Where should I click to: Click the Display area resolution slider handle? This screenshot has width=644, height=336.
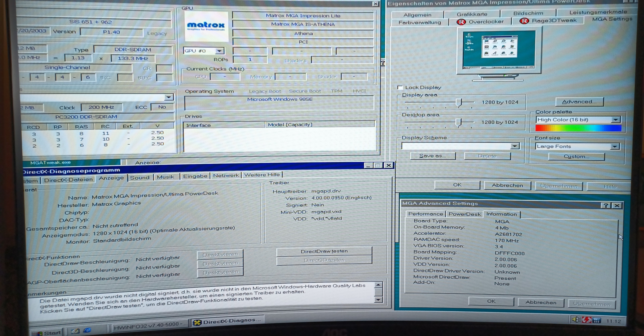(459, 103)
